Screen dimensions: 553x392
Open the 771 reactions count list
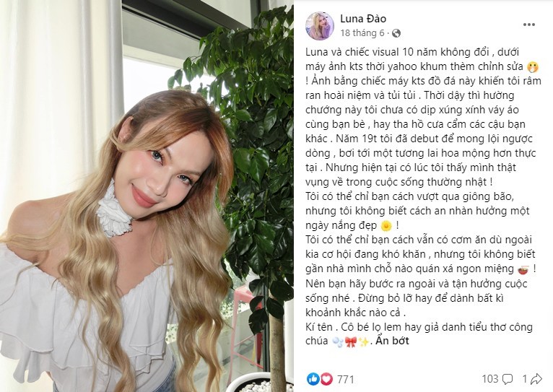(x=346, y=379)
